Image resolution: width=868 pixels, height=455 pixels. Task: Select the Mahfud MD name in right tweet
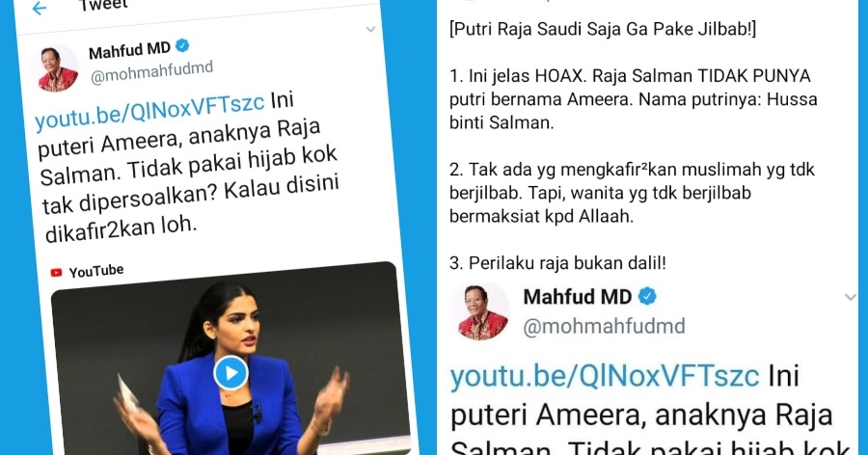pyautogui.click(x=578, y=297)
